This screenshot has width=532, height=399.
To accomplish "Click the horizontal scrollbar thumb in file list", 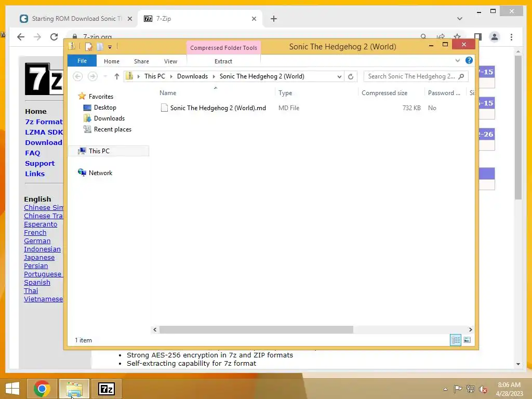I will click(x=256, y=329).
